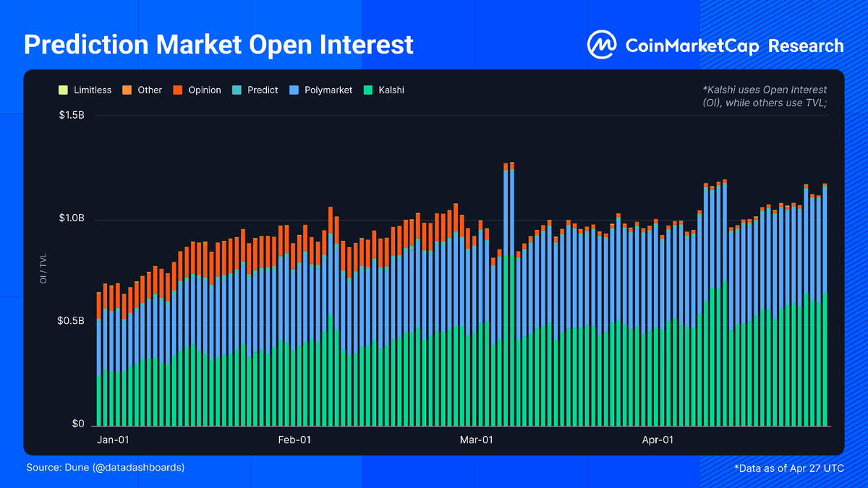Image resolution: width=868 pixels, height=488 pixels.
Task: Click the Feb-01 x-axis label
Action: coord(295,440)
